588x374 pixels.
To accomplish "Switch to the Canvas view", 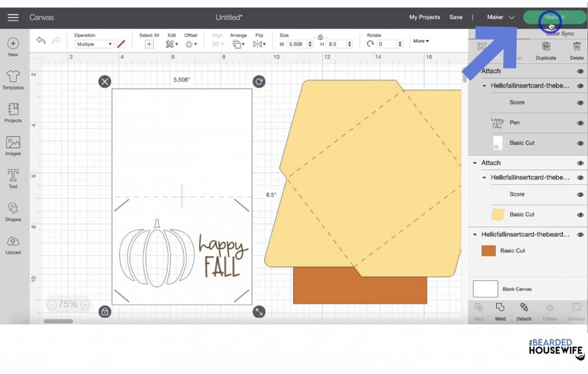I will click(x=41, y=17).
